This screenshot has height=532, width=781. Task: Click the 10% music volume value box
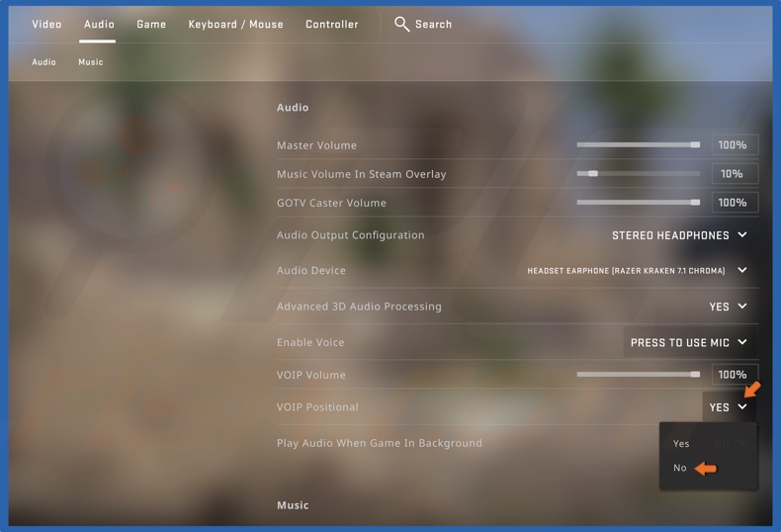click(x=735, y=174)
